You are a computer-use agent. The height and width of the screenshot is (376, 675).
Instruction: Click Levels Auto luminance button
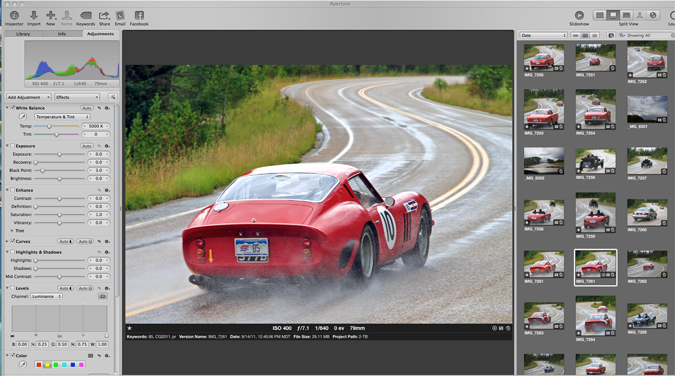click(66, 288)
